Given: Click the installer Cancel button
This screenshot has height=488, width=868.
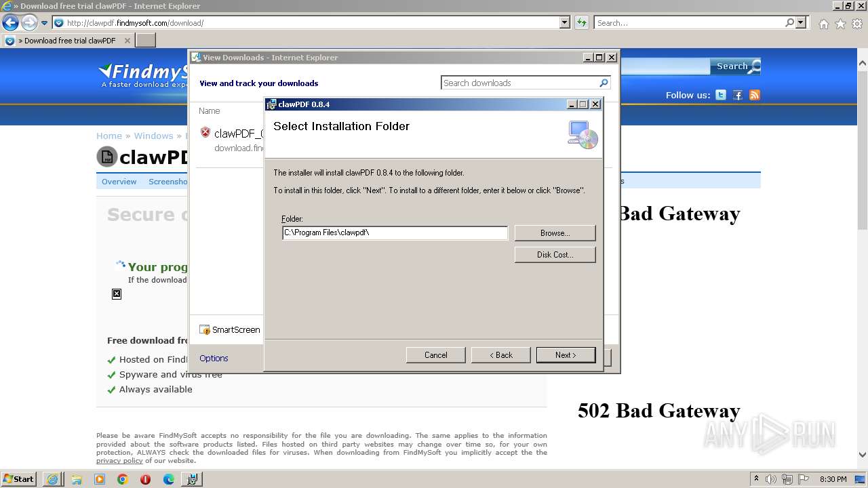Looking at the screenshot, I should [x=435, y=354].
